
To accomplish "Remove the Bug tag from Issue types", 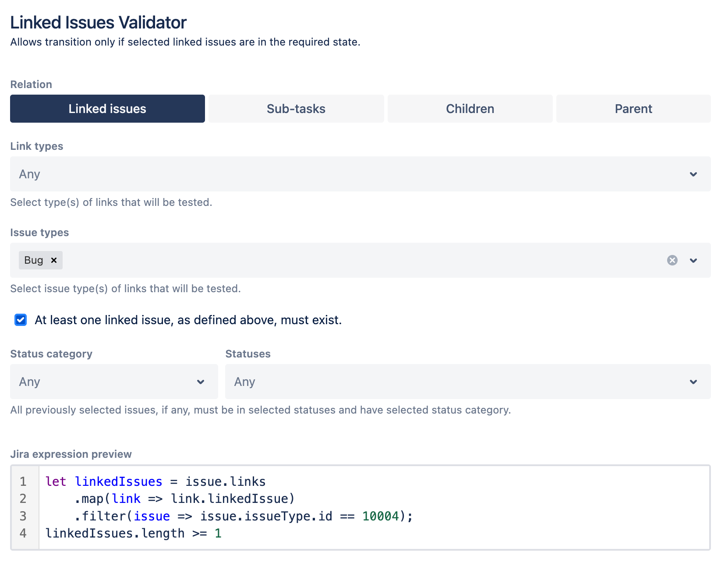I will pos(54,260).
